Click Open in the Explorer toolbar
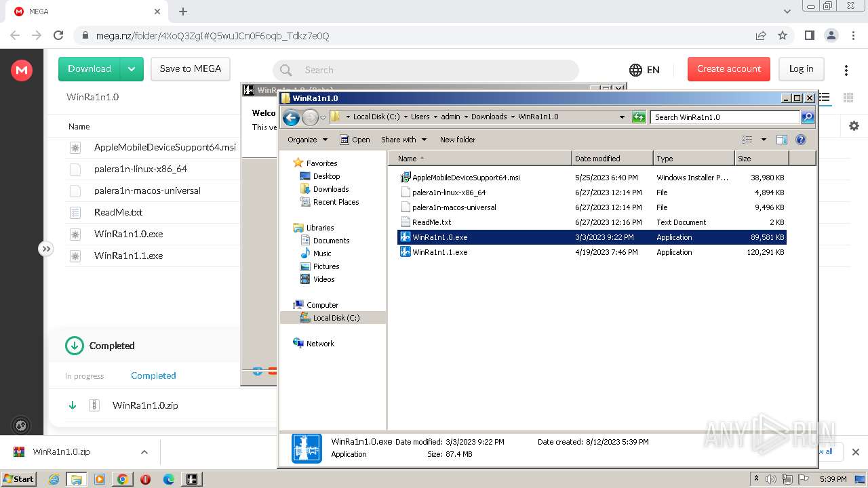Image resolution: width=868 pixels, height=488 pixels. [355, 140]
